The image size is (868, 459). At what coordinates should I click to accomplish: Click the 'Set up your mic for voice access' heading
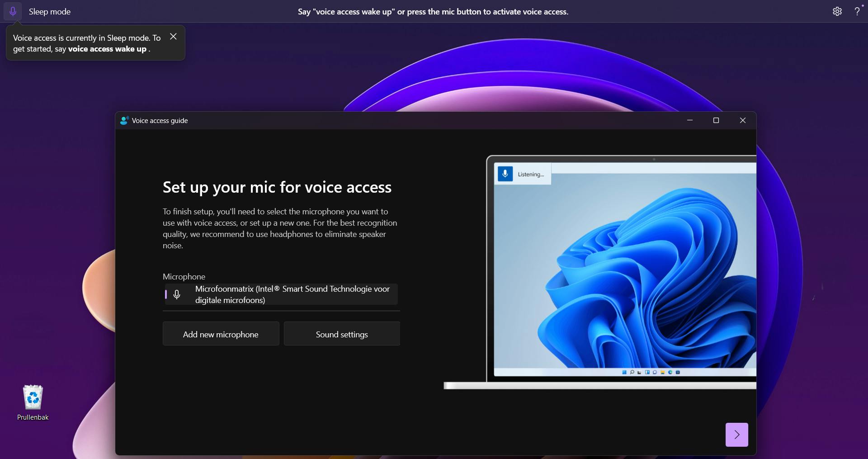[x=277, y=187]
